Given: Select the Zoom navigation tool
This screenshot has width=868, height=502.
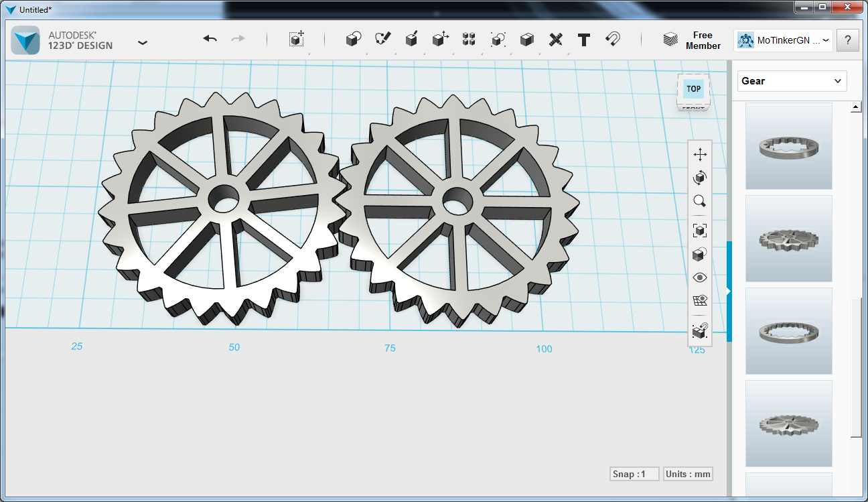Looking at the screenshot, I should 700,201.
